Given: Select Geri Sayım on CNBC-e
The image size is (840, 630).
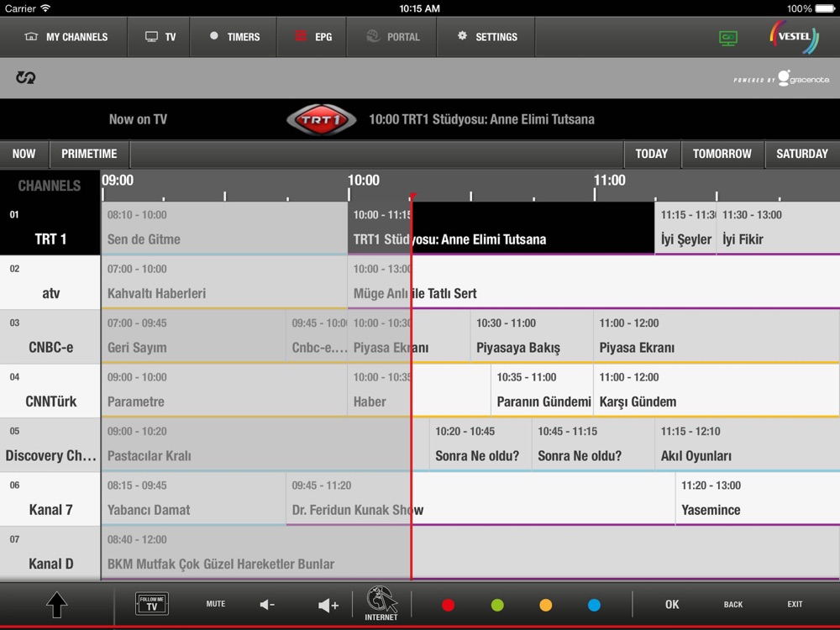Looking at the screenshot, I should click(193, 337).
